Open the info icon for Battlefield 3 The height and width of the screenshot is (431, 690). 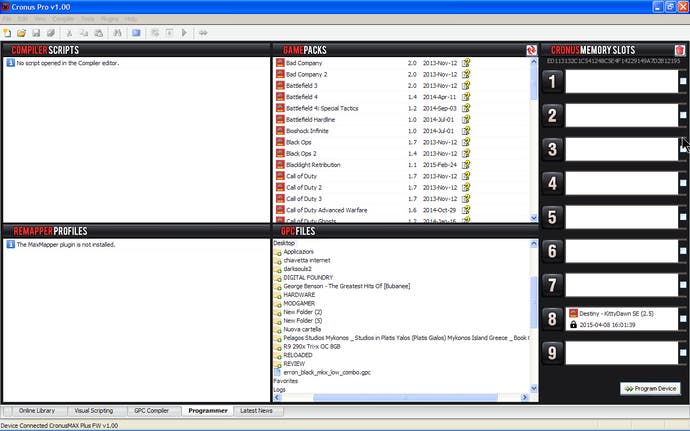[x=466, y=85]
